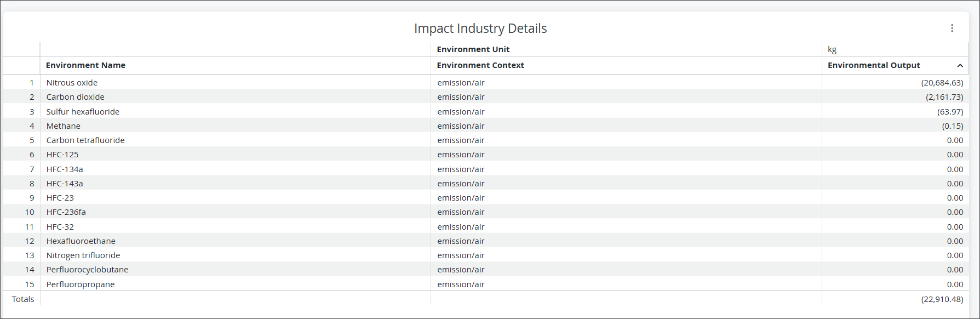The height and width of the screenshot is (319, 980).
Task: Click emission/air in the Methane row
Action: [x=461, y=126]
